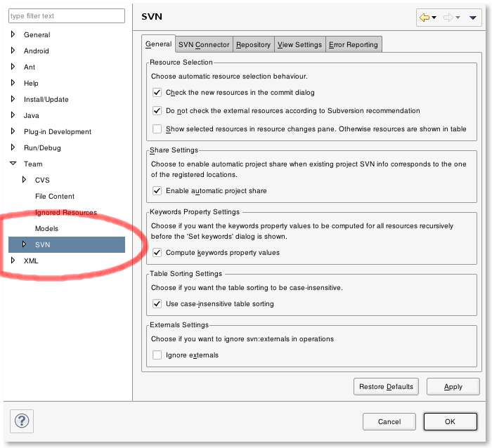Enable 'Show selected resources in resource changes pane'
The height and width of the screenshot is (448, 492).
coord(157,129)
